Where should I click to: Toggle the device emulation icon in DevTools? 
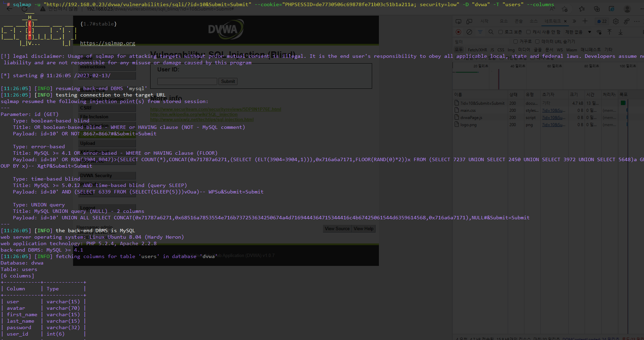click(x=469, y=21)
